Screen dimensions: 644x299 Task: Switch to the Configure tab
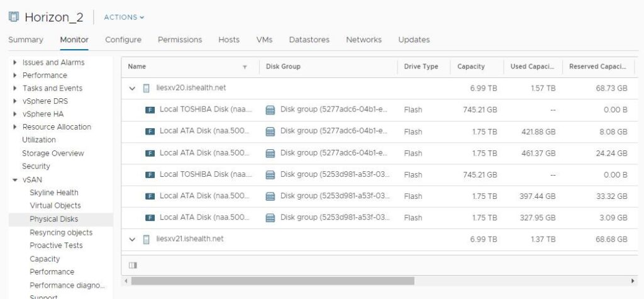pyautogui.click(x=123, y=40)
